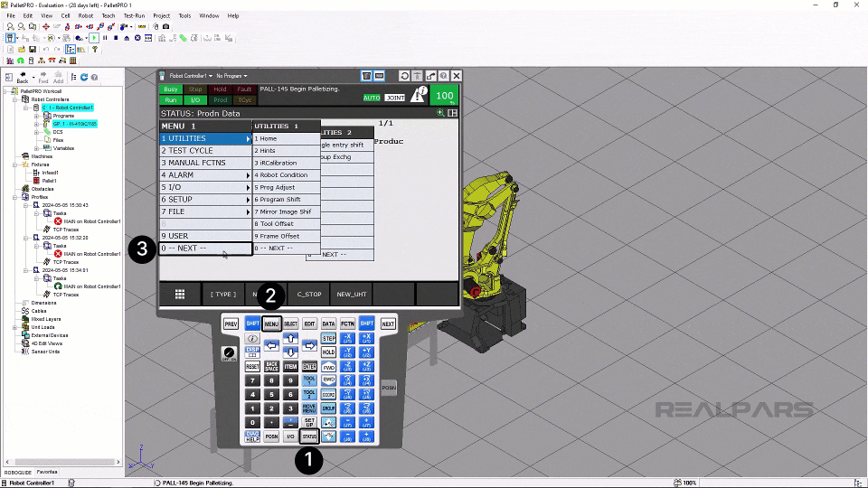Click the pendant -% speed key

[x=328, y=436]
